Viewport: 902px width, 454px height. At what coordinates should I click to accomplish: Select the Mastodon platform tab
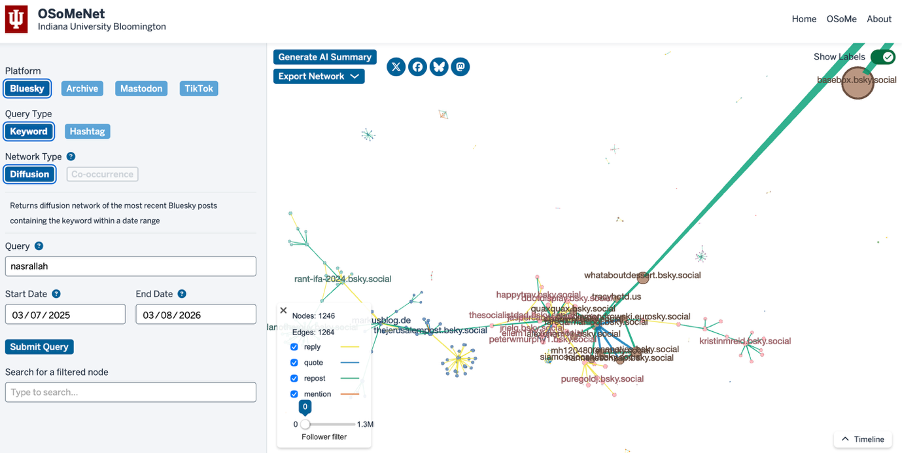(142, 89)
